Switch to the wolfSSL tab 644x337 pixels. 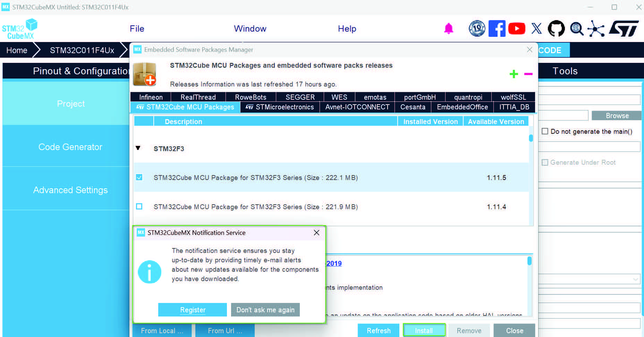click(x=513, y=97)
